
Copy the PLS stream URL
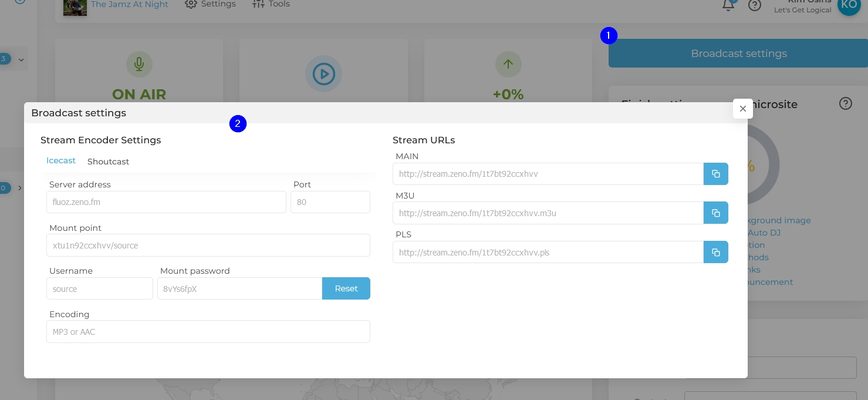click(x=716, y=252)
